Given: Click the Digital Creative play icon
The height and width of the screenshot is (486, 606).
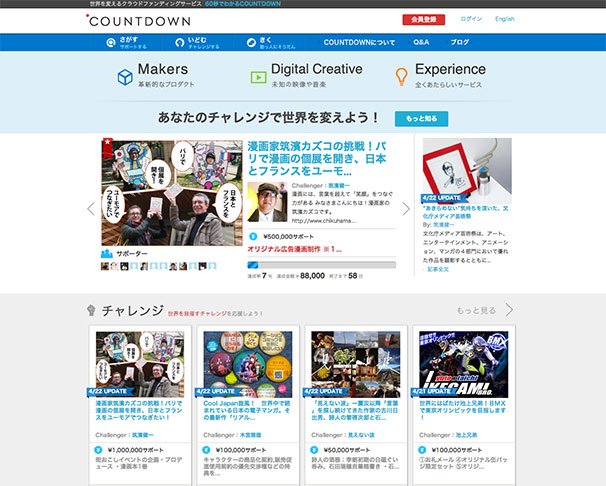Looking at the screenshot, I should (258, 77).
